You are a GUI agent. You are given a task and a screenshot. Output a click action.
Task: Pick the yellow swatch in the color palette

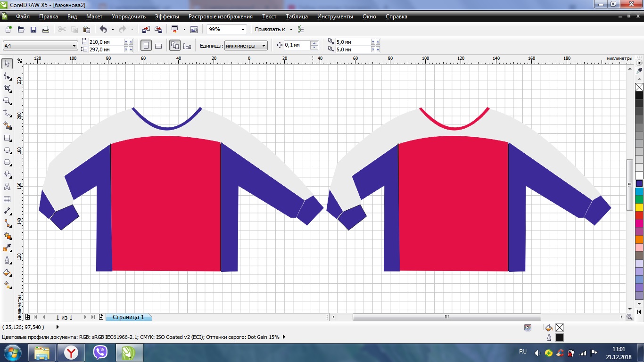(639, 207)
